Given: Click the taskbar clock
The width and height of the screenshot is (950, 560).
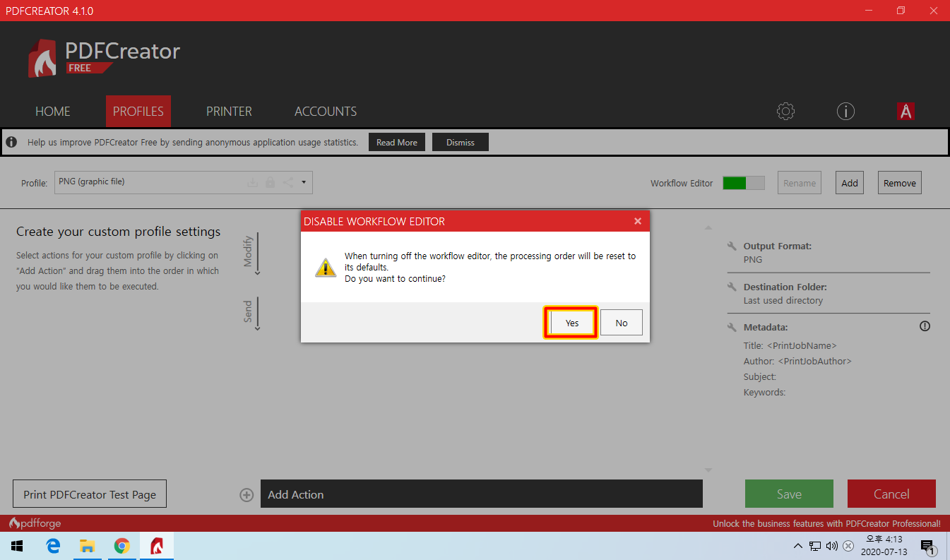Looking at the screenshot, I should click(x=884, y=546).
